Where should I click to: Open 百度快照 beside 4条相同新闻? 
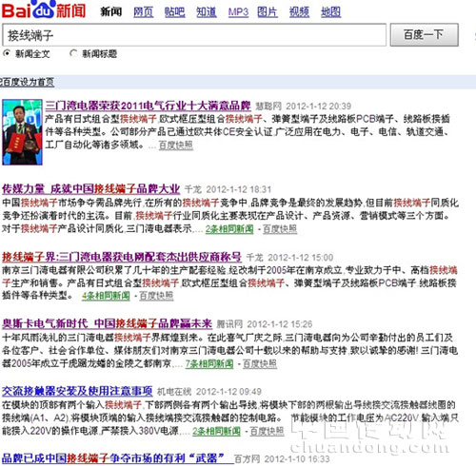156,296
